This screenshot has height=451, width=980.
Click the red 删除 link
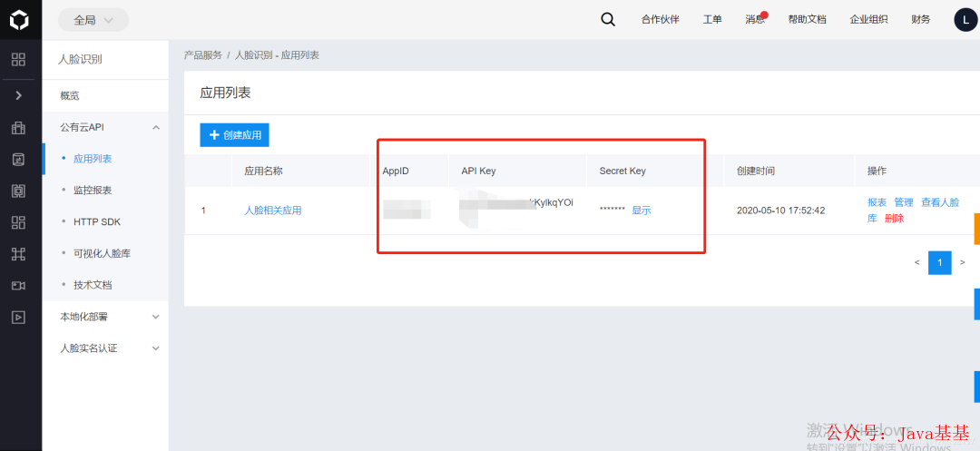coord(895,219)
